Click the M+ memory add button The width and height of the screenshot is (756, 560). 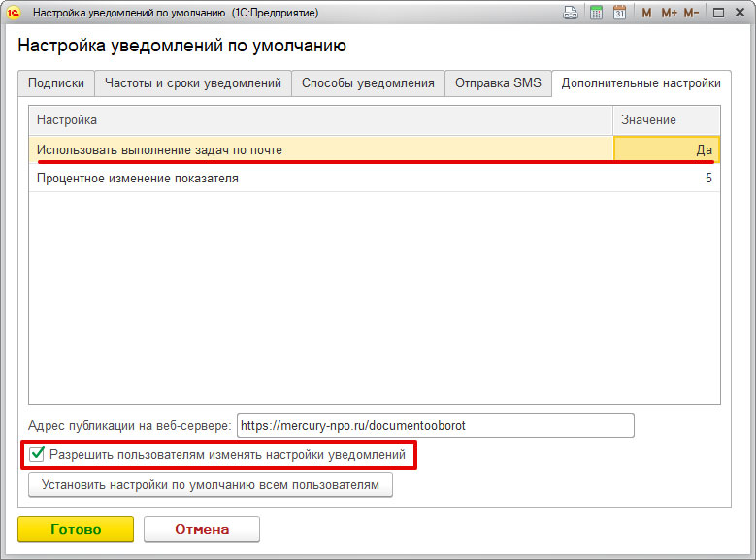pyautogui.click(x=669, y=14)
